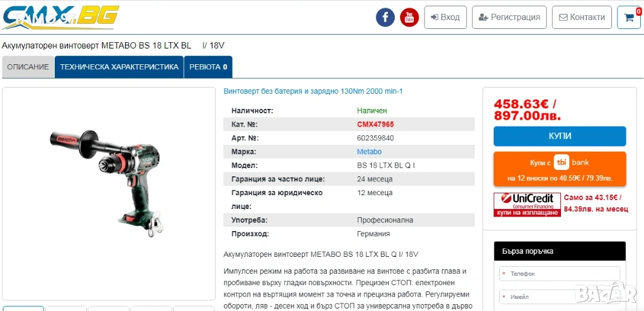Click the Телефон input field
644x311 pixels.
pos(560,274)
